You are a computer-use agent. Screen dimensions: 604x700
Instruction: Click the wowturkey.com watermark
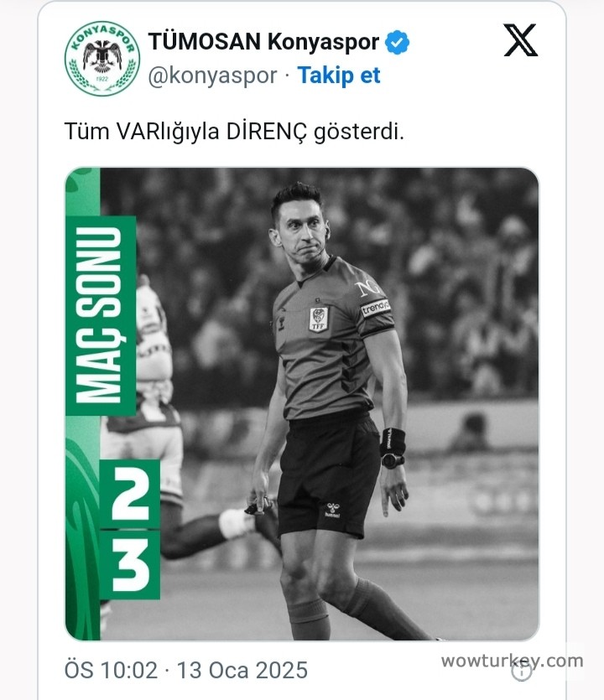pyautogui.click(x=512, y=661)
